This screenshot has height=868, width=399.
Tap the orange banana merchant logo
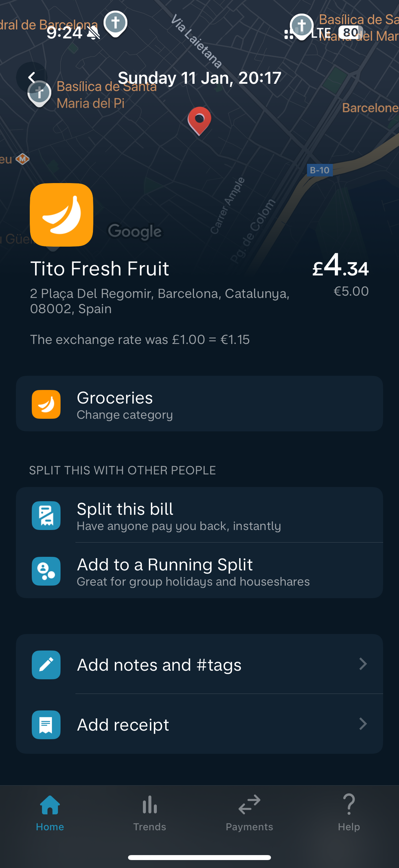pyautogui.click(x=62, y=215)
